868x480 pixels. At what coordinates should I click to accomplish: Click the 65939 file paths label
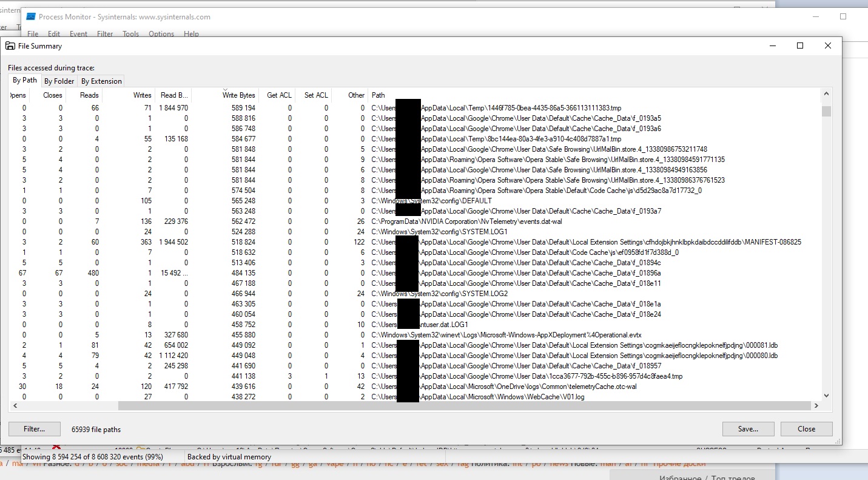(x=96, y=430)
